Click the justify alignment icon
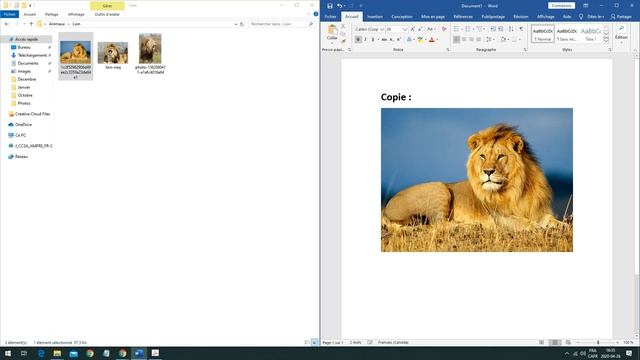The height and width of the screenshot is (360, 640). click(x=479, y=40)
